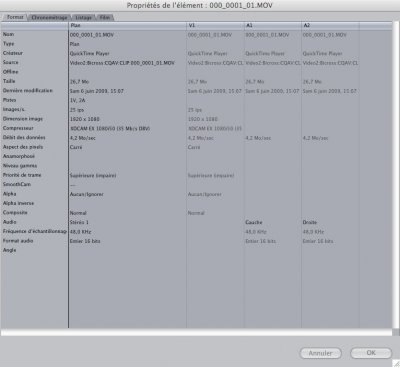Switch to the Format tab

coord(15,17)
